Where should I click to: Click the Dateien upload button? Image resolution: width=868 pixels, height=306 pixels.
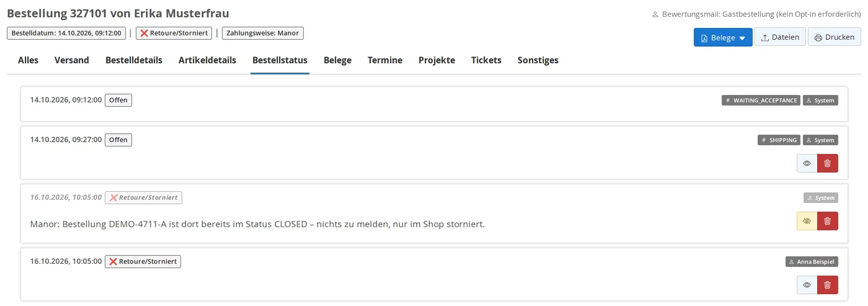click(x=780, y=37)
